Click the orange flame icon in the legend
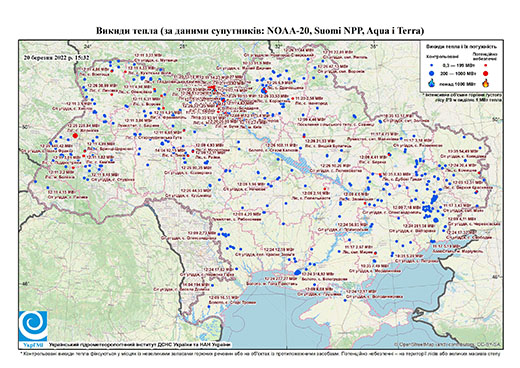The width and height of the screenshot is (520, 368). pyautogui.click(x=486, y=83)
